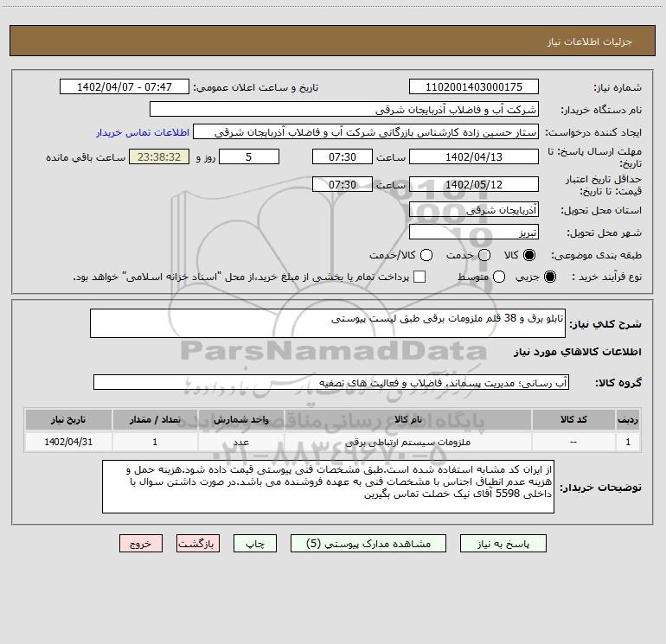Open the اطلاعات تماس خریدار link

pos(143,132)
